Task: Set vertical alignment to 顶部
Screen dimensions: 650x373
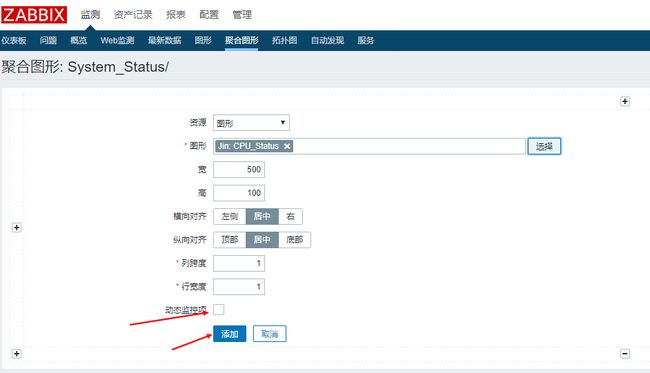Action: click(230, 240)
